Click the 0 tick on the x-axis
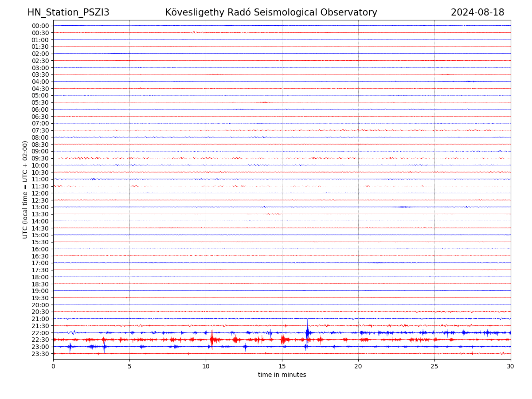This screenshot has height=399, width=532. (x=53, y=366)
